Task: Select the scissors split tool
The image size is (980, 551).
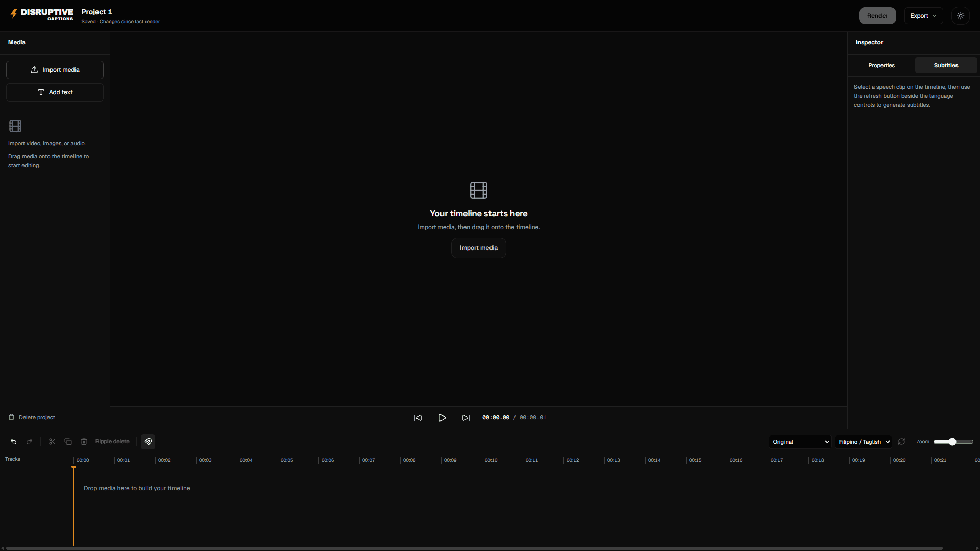Action: point(52,442)
